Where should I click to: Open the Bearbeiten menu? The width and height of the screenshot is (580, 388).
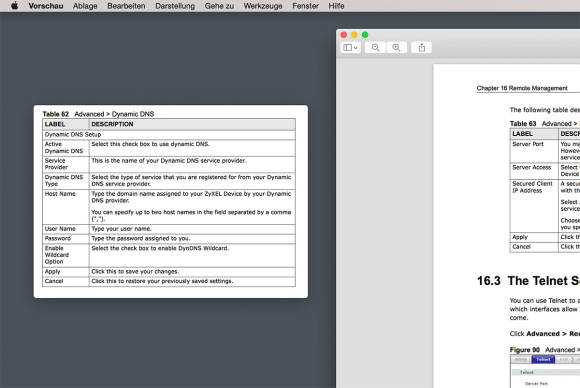tap(126, 6)
